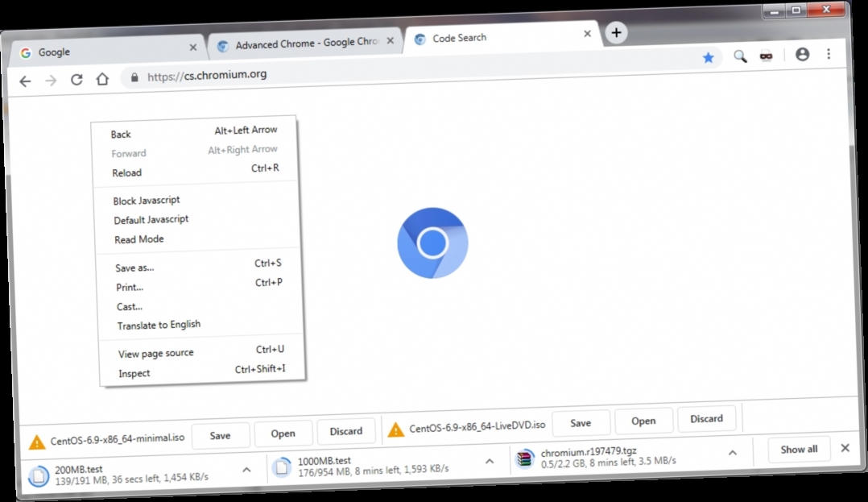Select the Code Search tab
868x502 pixels.
[502, 36]
